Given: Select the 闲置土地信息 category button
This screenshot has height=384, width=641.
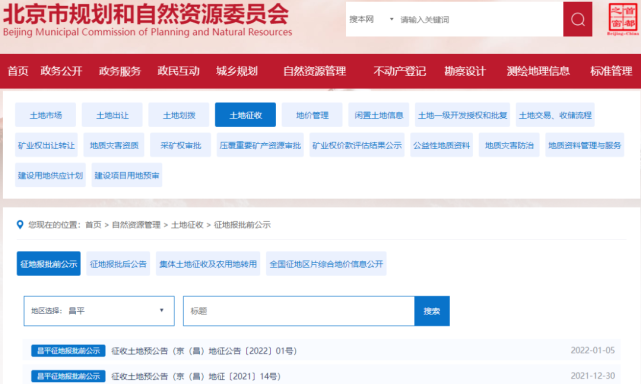Looking at the screenshot, I should click(x=379, y=115).
